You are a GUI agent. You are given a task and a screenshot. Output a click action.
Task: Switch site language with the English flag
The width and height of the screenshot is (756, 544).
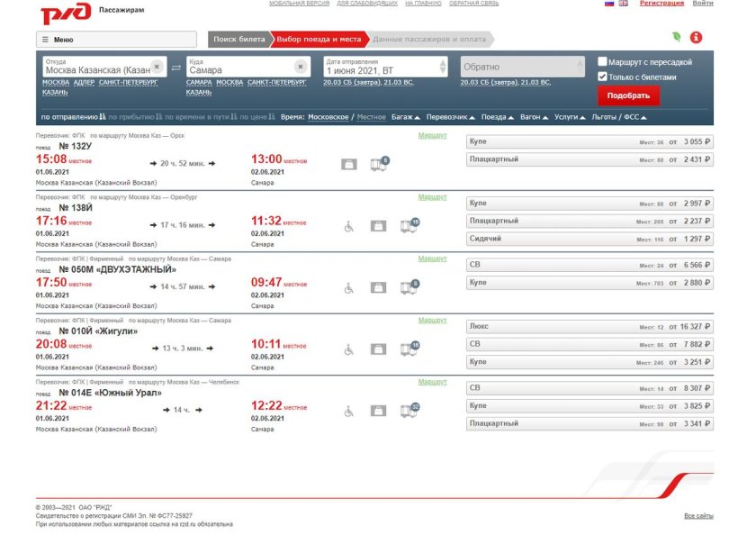click(x=623, y=4)
